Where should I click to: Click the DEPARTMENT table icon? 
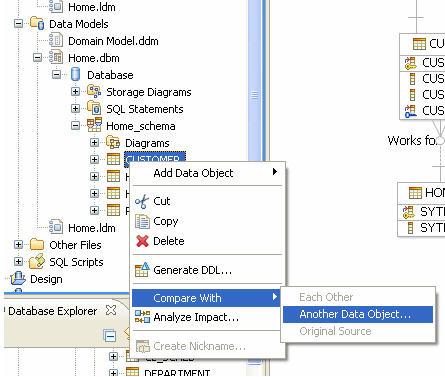coord(132,372)
